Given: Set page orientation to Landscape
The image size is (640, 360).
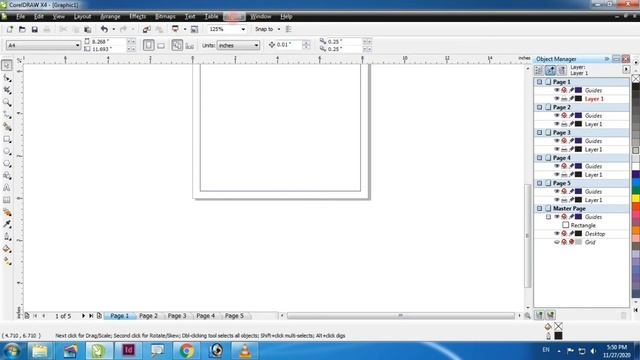Looking at the screenshot, I should 161,45.
